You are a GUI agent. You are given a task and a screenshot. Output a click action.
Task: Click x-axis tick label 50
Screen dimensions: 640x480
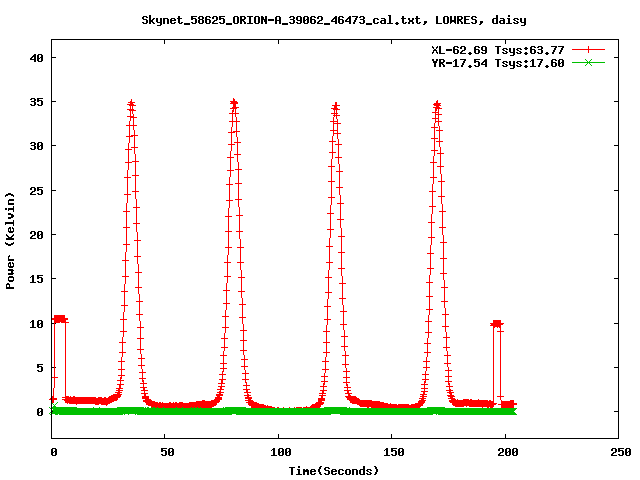coord(167,452)
